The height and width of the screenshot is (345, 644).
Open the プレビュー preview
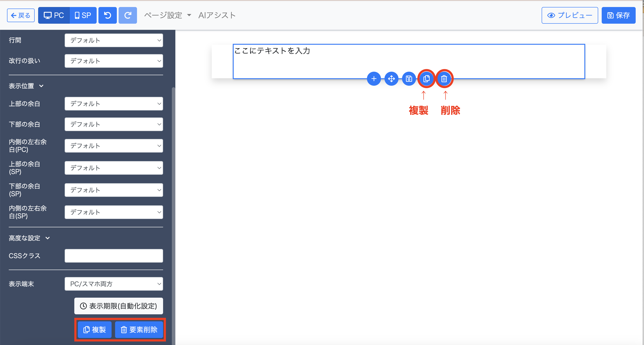click(569, 16)
